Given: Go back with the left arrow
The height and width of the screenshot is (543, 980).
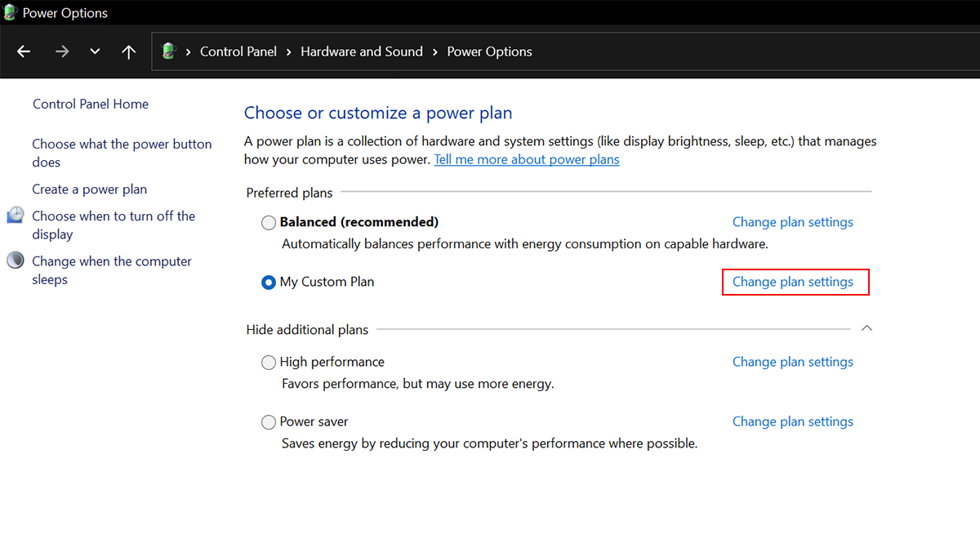Looking at the screenshot, I should [x=24, y=51].
